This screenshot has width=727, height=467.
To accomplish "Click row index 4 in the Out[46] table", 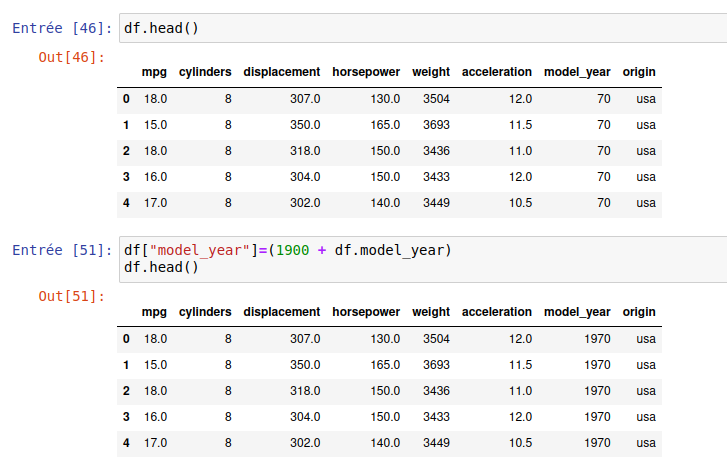I will point(126,203).
